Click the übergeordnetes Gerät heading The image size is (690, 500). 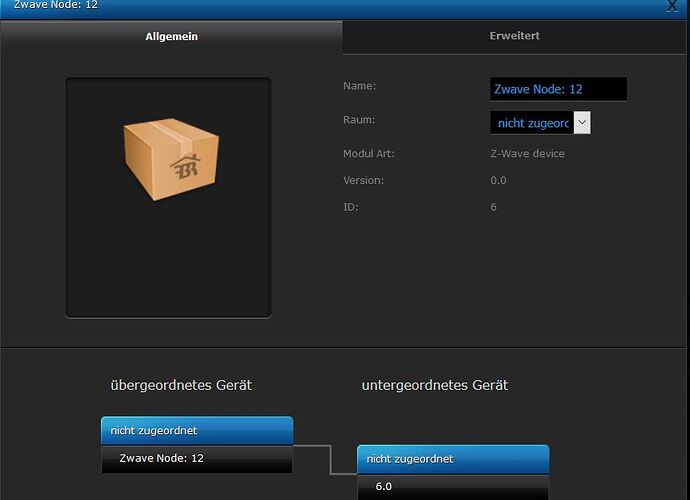click(x=181, y=385)
